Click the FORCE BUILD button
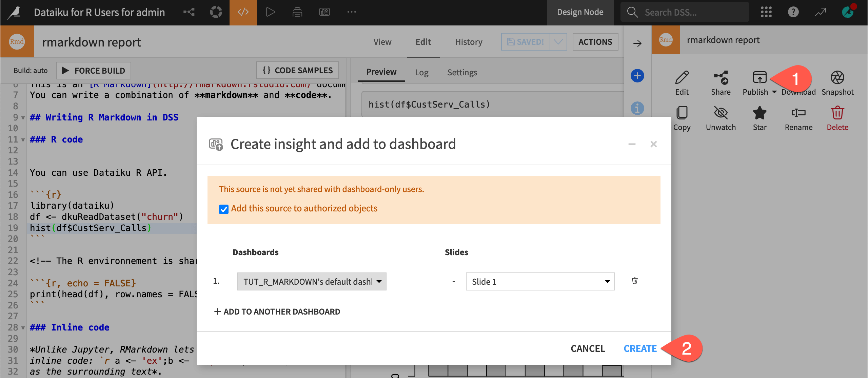Image resolution: width=868 pixels, height=378 pixels. click(x=94, y=71)
